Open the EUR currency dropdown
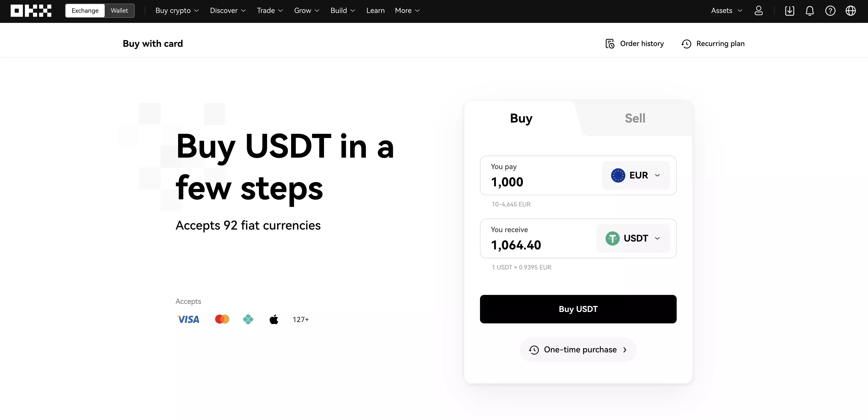Image resolution: width=868 pixels, height=420 pixels. pos(635,175)
